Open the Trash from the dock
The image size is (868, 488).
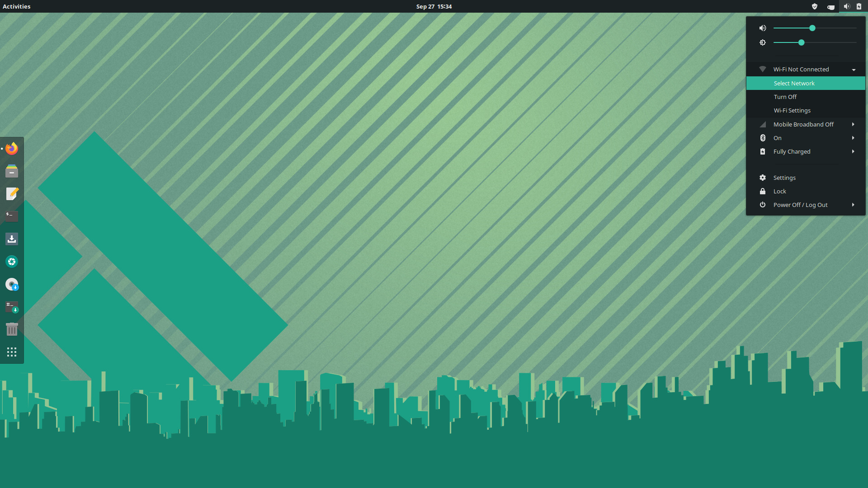click(x=12, y=329)
